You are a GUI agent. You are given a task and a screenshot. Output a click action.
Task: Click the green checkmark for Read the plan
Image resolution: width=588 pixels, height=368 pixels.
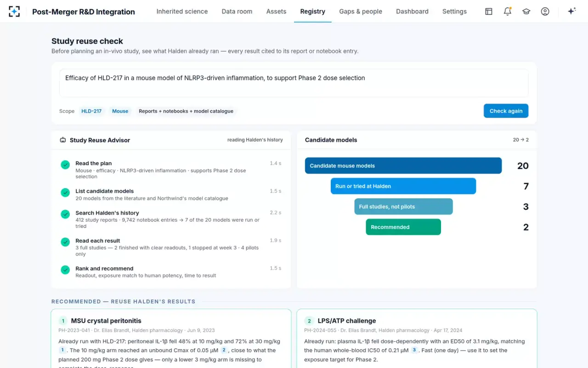pyautogui.click(x=65, y=164)
